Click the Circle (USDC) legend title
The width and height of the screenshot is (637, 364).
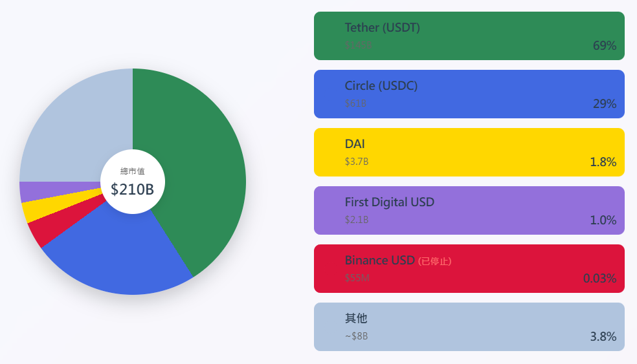pos(381,86)
